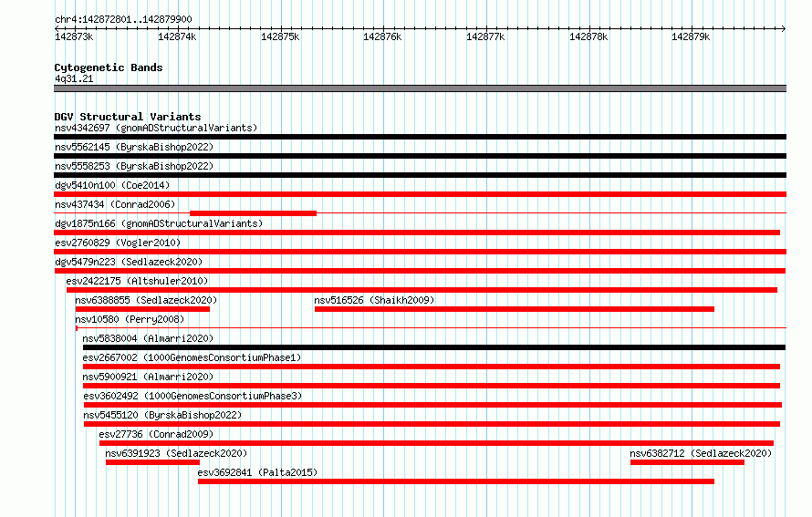The height and width of the screenshot is (517, 812).
Task: Open dgv5479n223 (Sedlazeck2020) label
Action: pos(129,262)
